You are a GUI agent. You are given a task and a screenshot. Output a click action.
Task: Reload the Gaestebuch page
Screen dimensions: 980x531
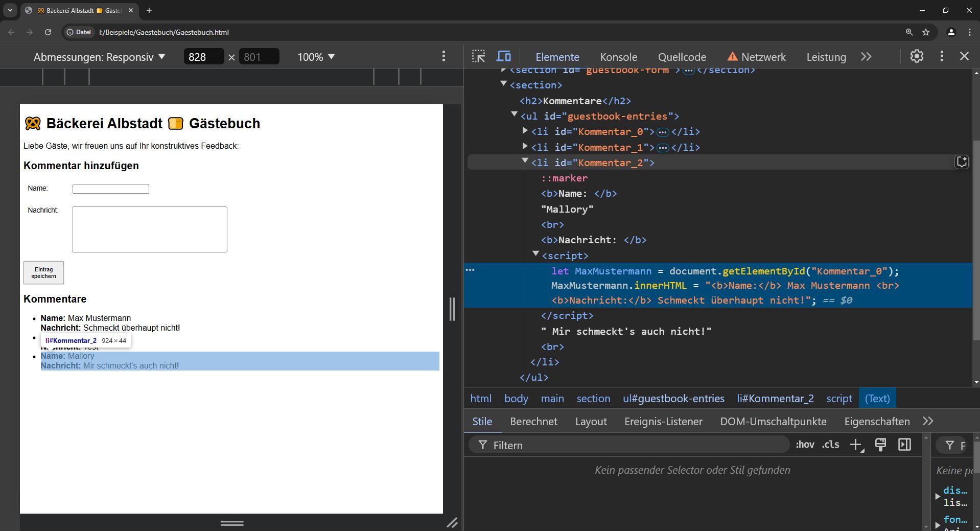[x=48, y=32]
